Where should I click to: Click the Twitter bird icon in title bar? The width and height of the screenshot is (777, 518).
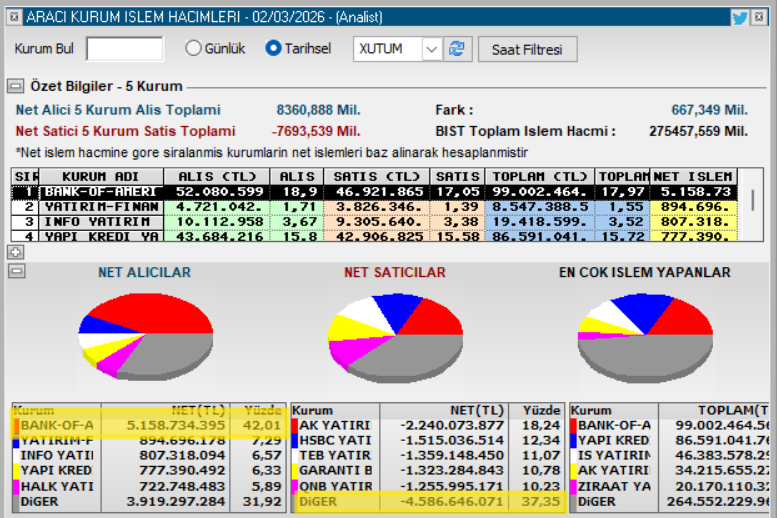pyautogui.click(x=739, y=18)
